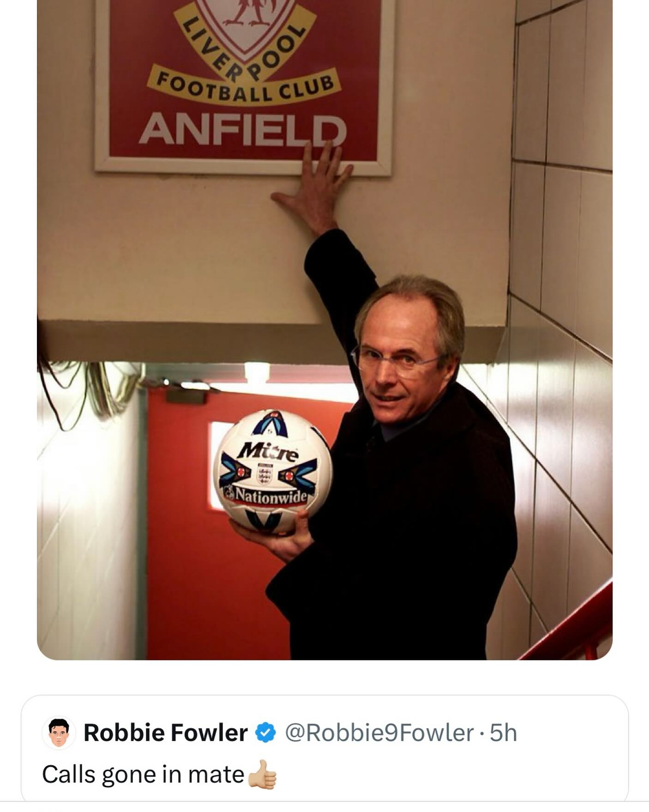This screenshot has height=812, width=649.
Task: Open the quoted tweet text "Calls gone in mate"
Action: tap(143, 775)
